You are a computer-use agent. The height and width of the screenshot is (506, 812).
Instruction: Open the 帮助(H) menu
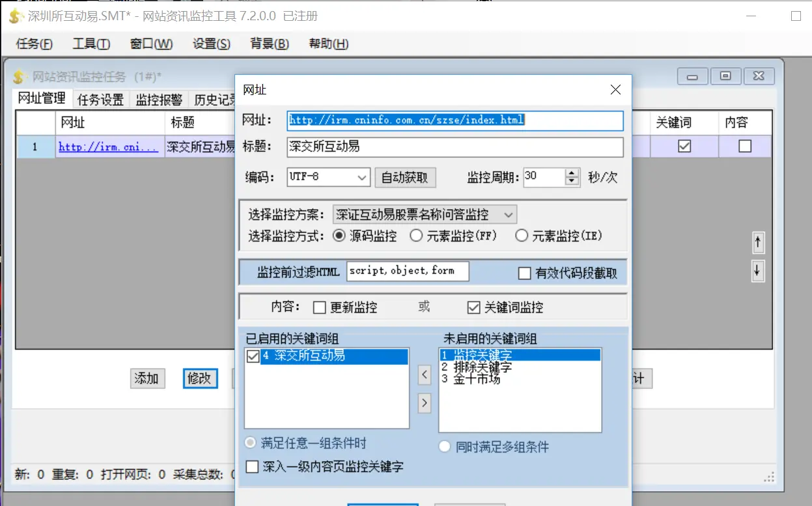click(329, 44)
